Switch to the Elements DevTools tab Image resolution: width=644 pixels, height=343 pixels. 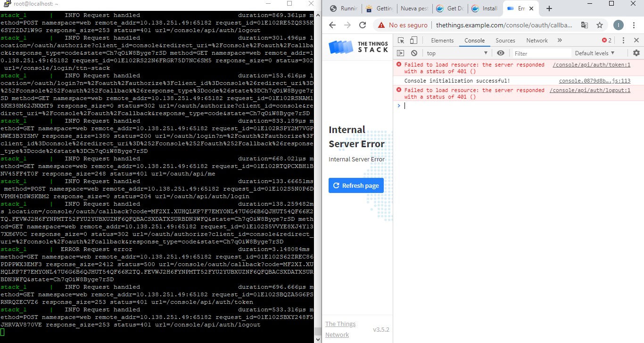click(442, 41)
